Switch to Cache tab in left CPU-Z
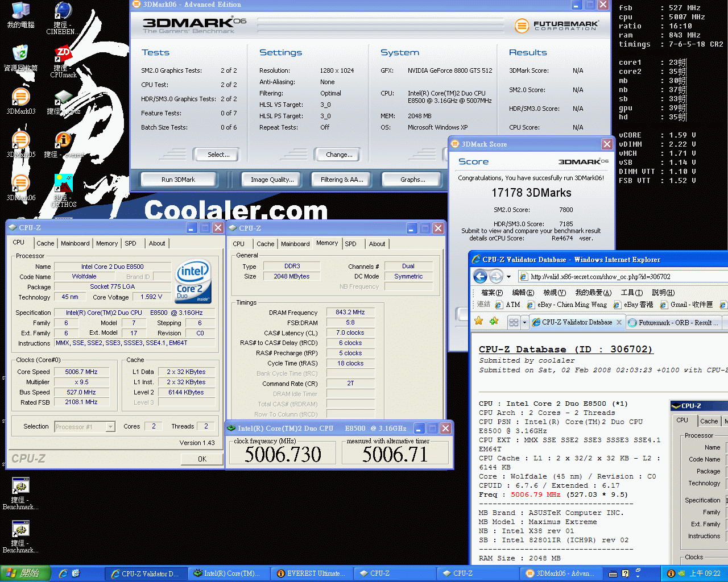Image resolution: width=728 pixels, height=582 pixels. (x=45, y=243)
